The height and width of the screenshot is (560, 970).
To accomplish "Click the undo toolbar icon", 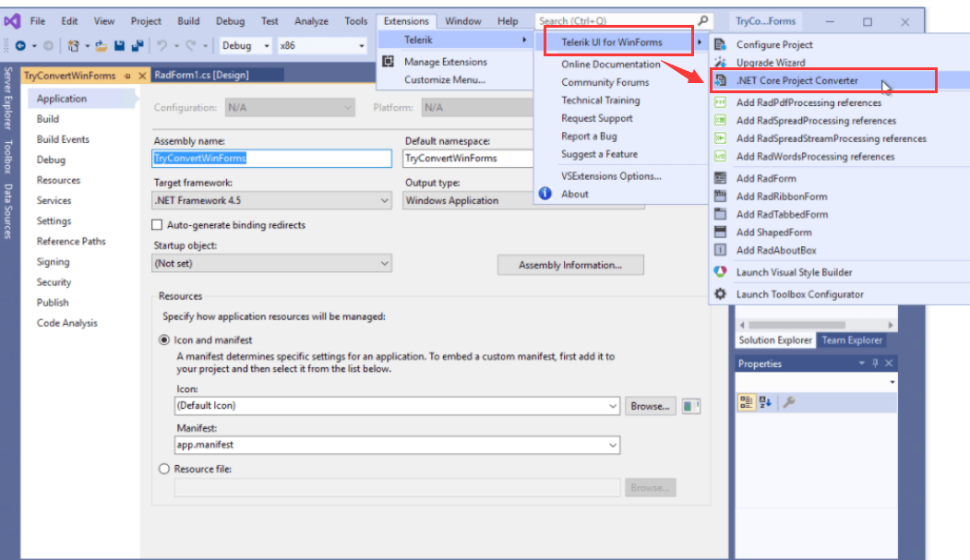I will tap(162, 46).
